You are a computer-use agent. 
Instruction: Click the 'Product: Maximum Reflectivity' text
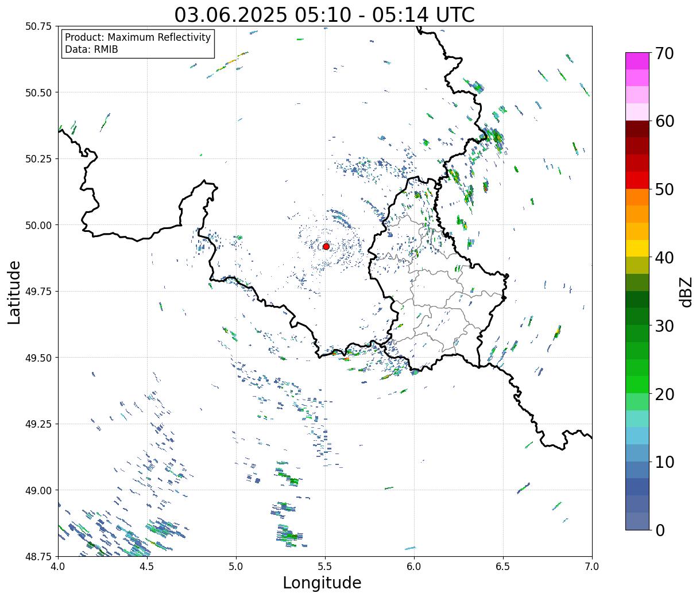(138, 37)
